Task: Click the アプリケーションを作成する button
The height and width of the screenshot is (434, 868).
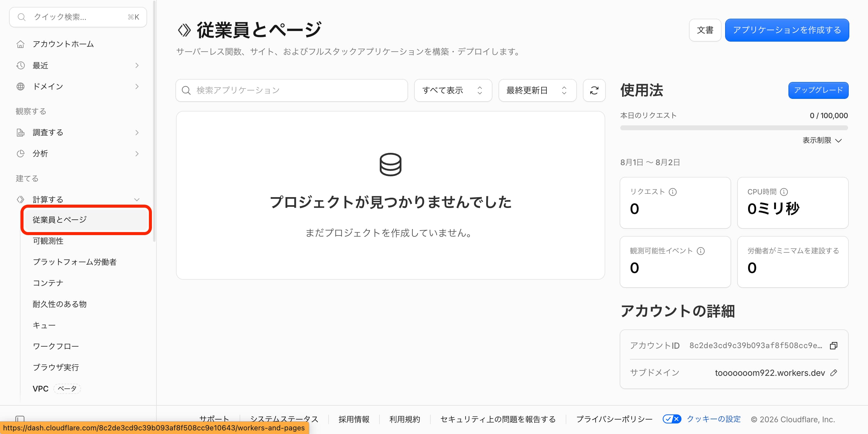Action: pos(787,30)
